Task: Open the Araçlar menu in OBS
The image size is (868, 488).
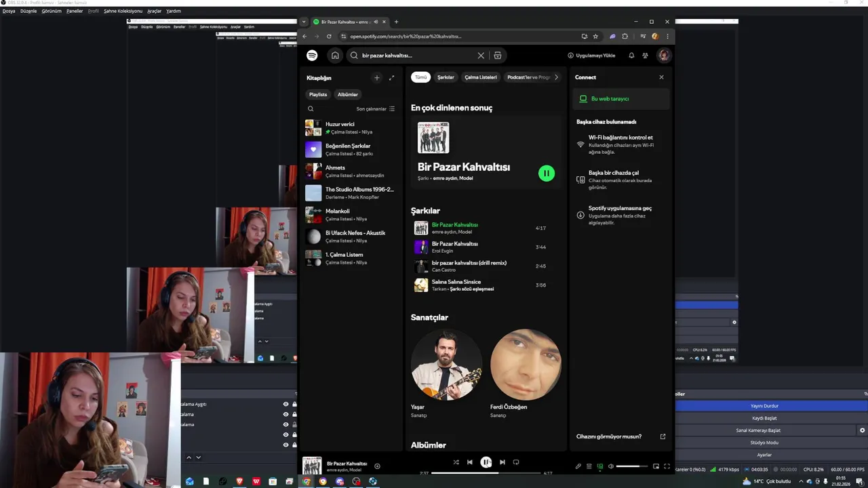Action: pyautogui.click(x=154, y=11)
